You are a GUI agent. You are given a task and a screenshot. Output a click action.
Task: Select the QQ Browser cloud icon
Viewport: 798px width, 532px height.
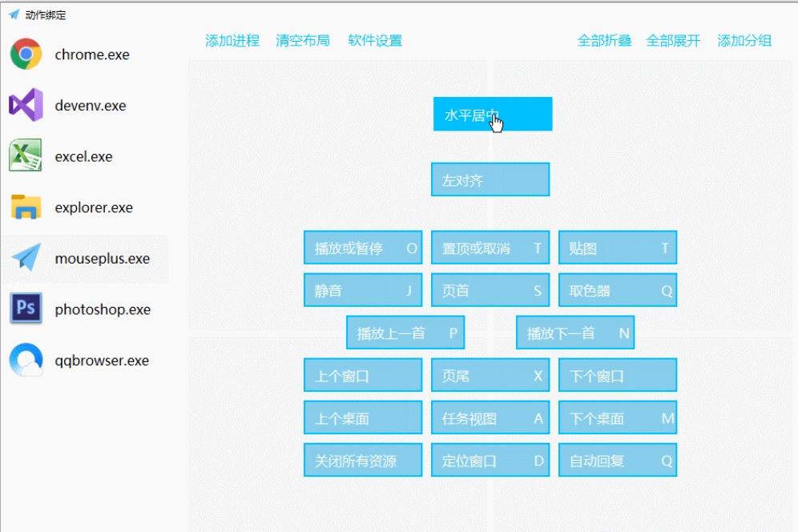tap(26, 360)
